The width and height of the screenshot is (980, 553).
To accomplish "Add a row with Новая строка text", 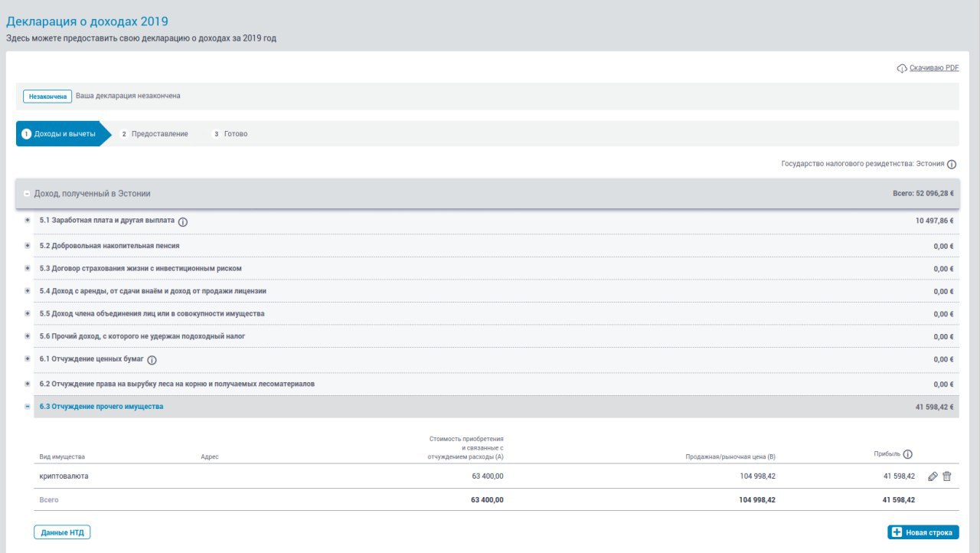I will 928,532.
